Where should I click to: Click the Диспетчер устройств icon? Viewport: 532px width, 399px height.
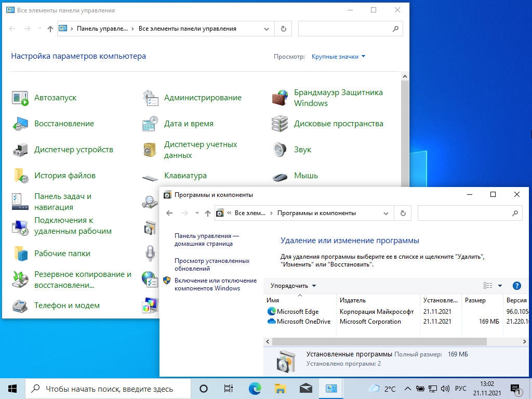pos(20,150)
